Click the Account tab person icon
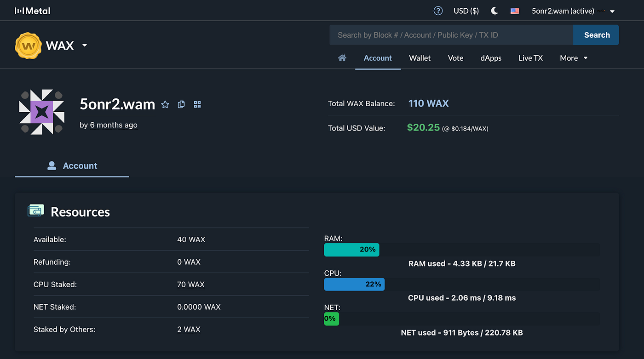Screen dimensions: 644x359 point(52,165)
